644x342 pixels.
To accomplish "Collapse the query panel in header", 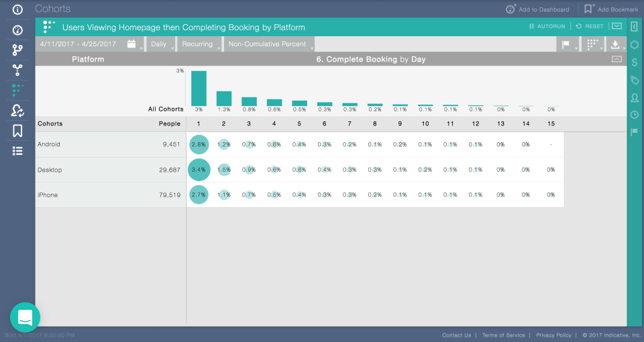I will click(616, 26).
